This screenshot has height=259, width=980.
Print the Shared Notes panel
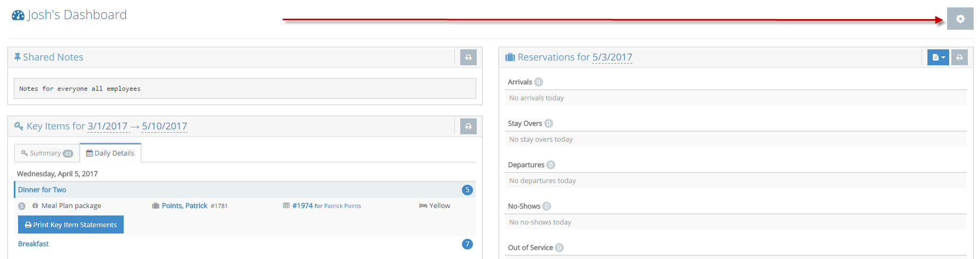coord(468,57)
